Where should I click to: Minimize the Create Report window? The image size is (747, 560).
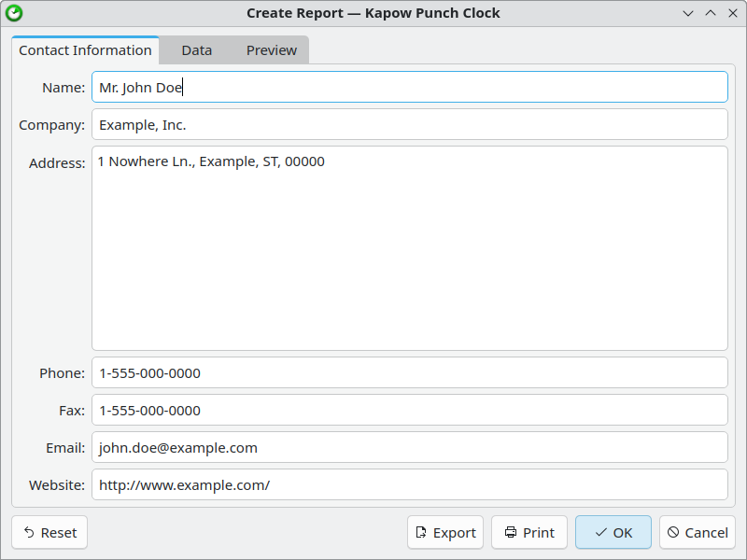tap(688, 13)
